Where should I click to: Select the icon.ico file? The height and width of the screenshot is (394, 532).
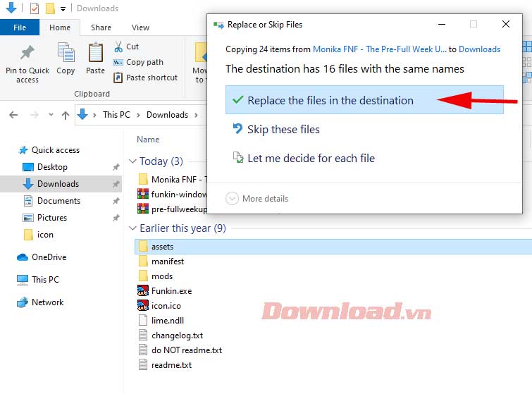(x=166, y=305)
